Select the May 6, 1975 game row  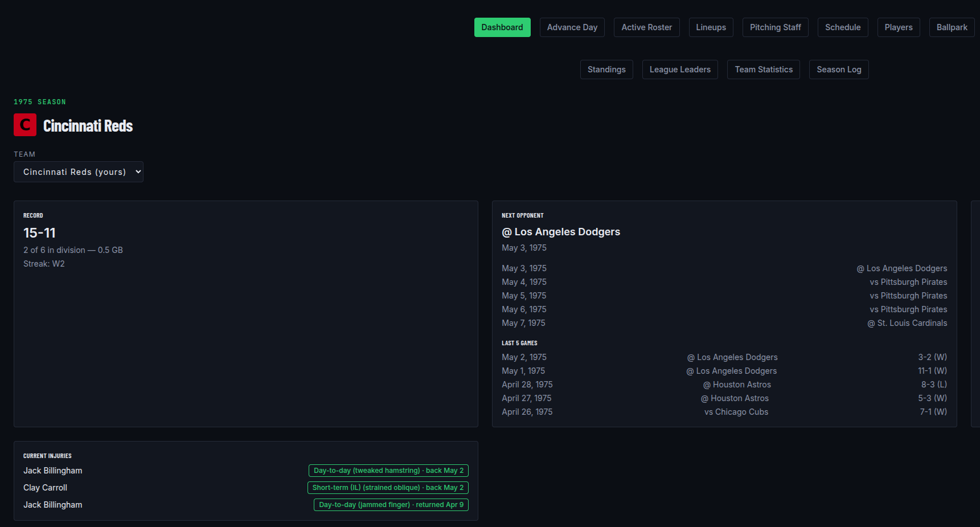(724, 309)
